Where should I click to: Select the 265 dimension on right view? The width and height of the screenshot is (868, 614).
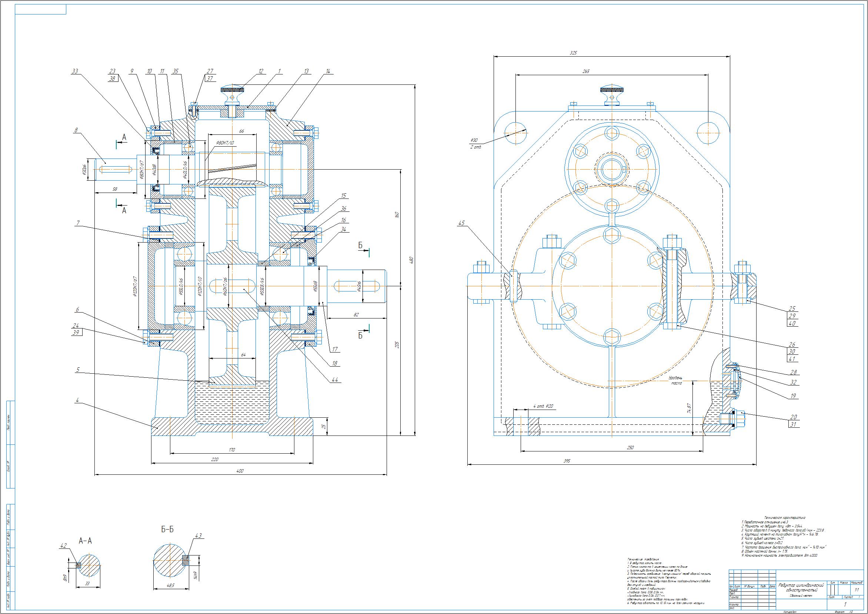(x=586, y=71)
